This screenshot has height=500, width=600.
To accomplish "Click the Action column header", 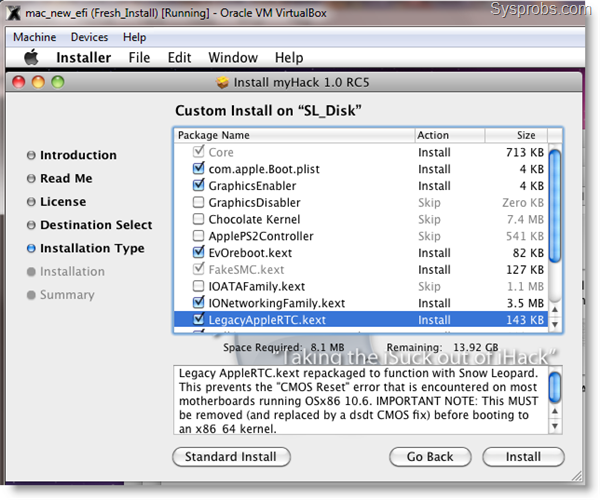I will 450,135.
